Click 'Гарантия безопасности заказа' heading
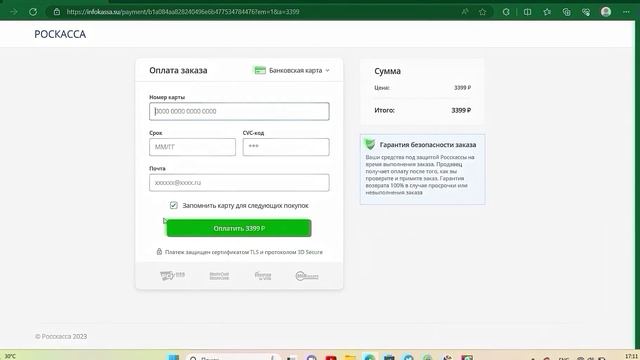Screen dimensions: 640x360 (428, 144)
